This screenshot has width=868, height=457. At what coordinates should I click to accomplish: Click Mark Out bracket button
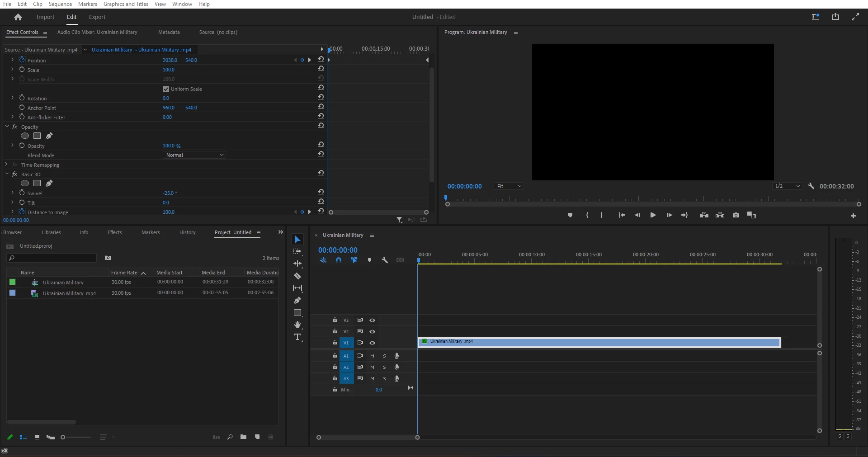coord(601,215)
